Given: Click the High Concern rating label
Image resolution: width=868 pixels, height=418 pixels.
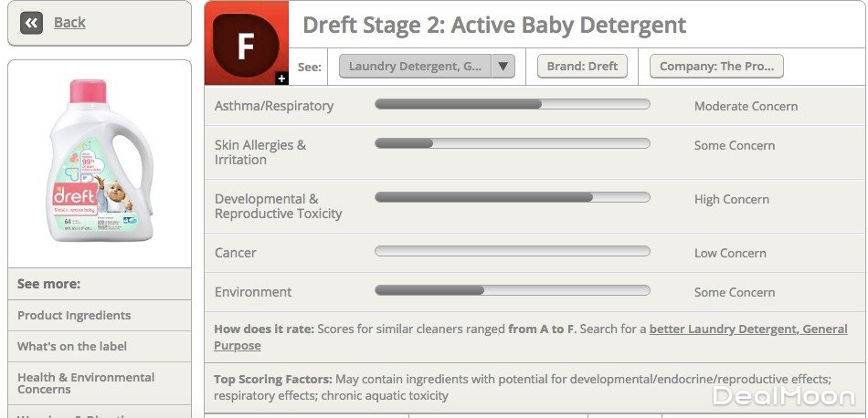Looking at the screenshot, I should 731,199.
